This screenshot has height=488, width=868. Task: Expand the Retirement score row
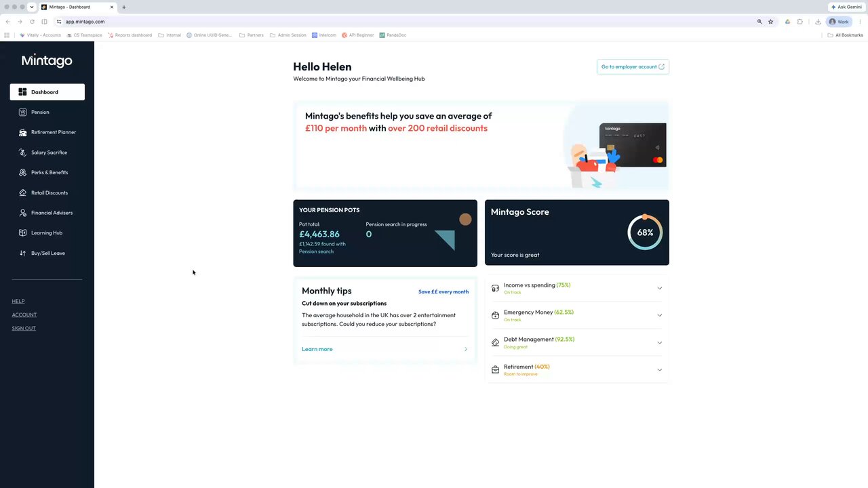pos(577,369)
